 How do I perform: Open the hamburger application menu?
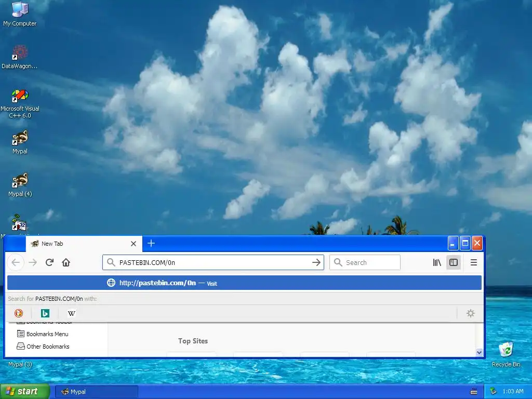tap(474, 262)
